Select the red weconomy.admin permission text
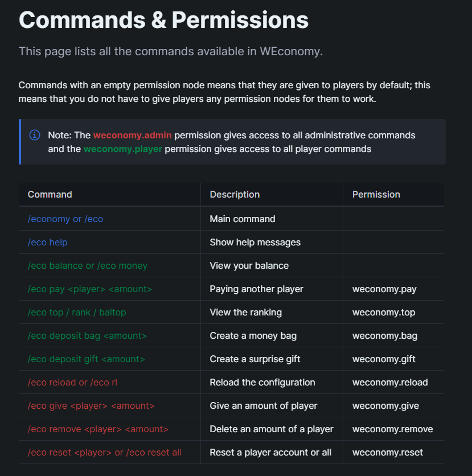This screenshot has height=476, width=472. (x=132, y=135)
